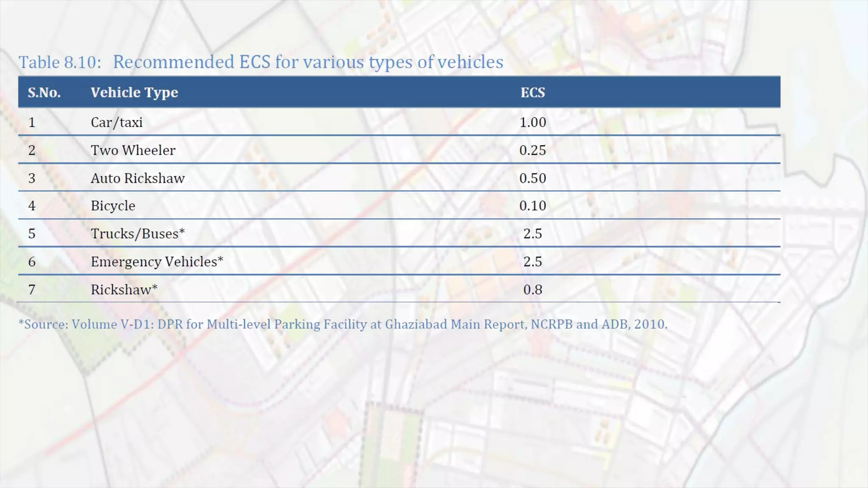Select the Trucks/Buses ECS value 2.5
Screen dimensions: 868x488
pos(532,234)
